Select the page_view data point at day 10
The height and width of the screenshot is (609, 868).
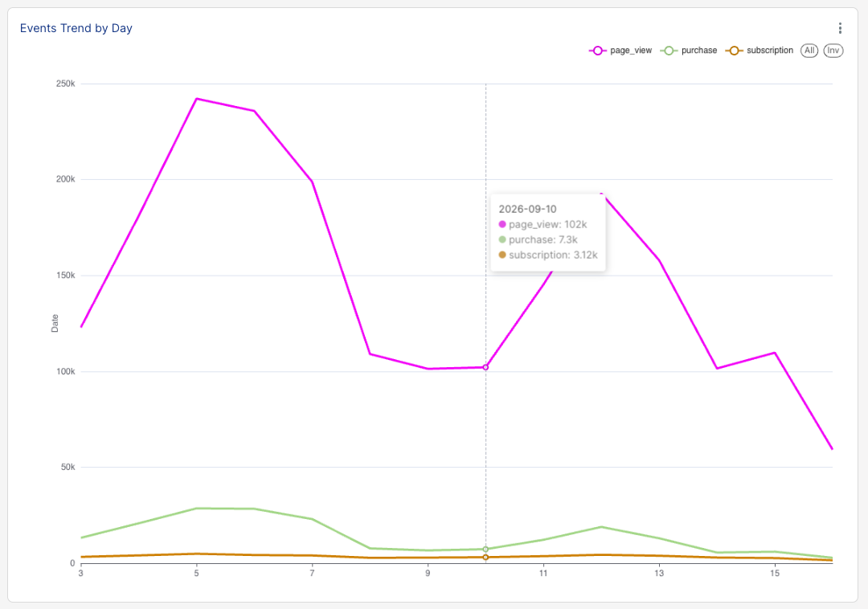click(485, 367)
